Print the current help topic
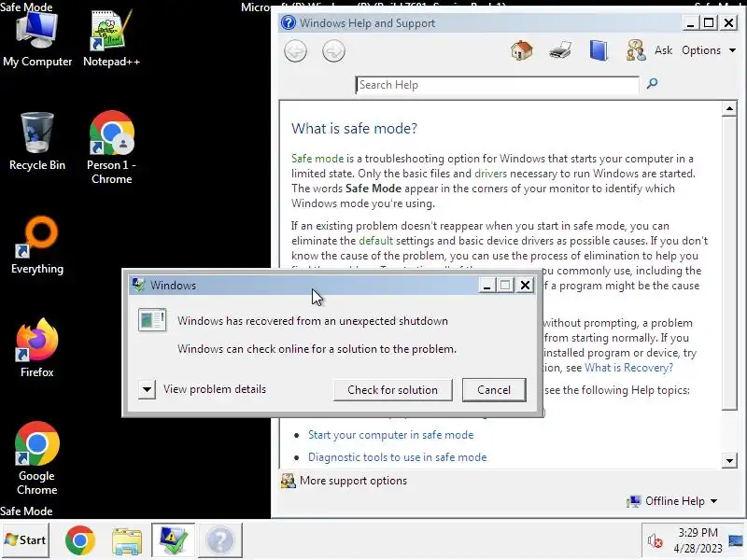747x560 pixels. [559, 50]
